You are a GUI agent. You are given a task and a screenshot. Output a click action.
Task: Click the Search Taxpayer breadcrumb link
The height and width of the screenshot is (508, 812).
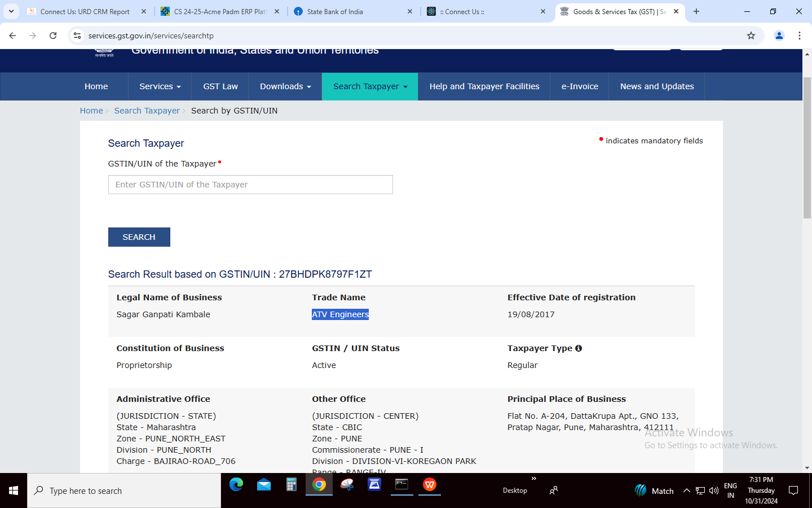pos(147,111)
